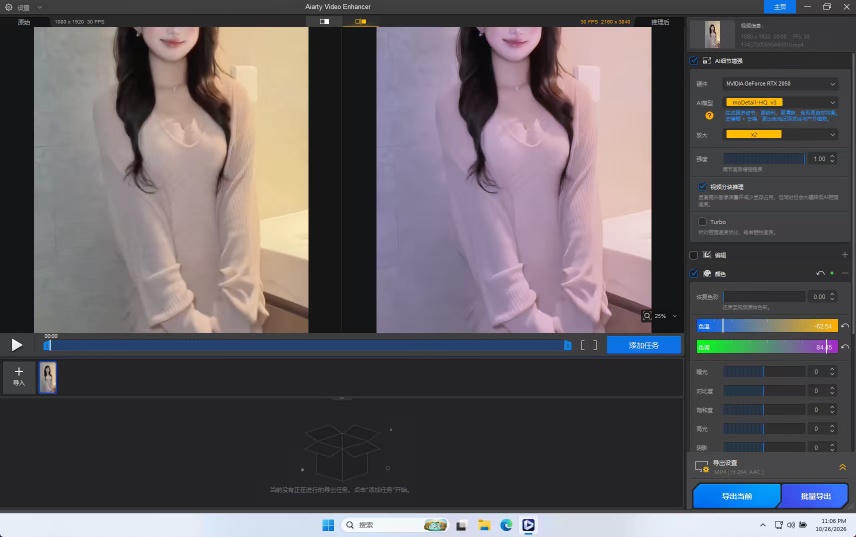This screenshot has height=537, width=856.
Task: Collapse the color section with minus icon
Action: pyautogui.click(x=845, y=273)
